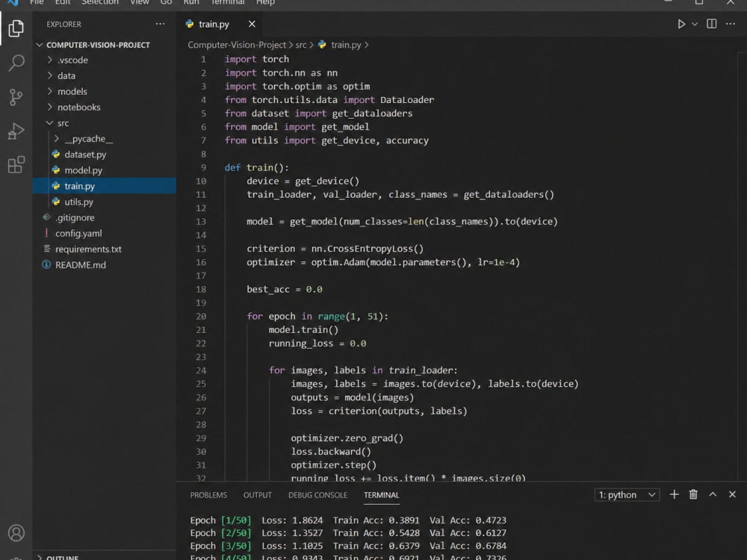
Task: Close the train.py editor tab
Action: 252,24
